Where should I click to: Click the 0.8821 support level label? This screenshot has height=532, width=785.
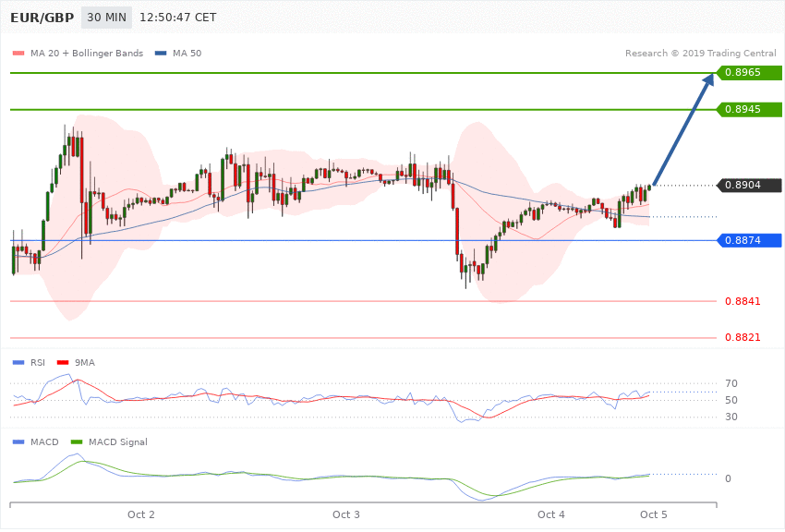click(743, 337)
